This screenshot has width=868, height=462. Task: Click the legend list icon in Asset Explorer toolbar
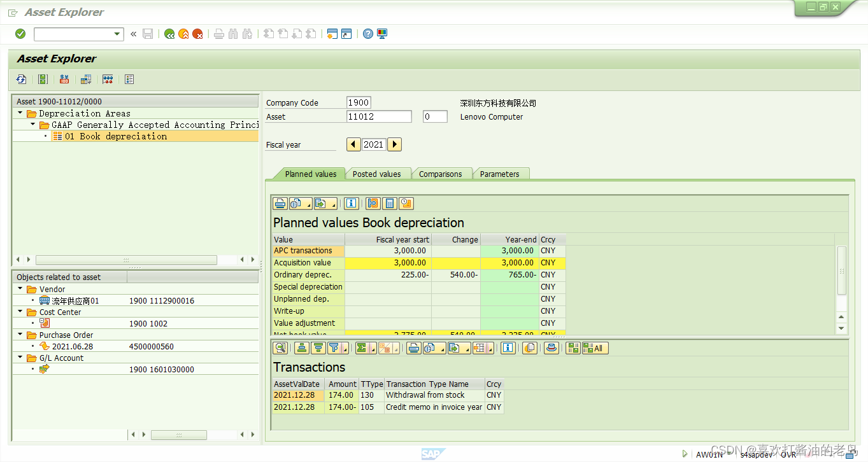tap(129, 80)
